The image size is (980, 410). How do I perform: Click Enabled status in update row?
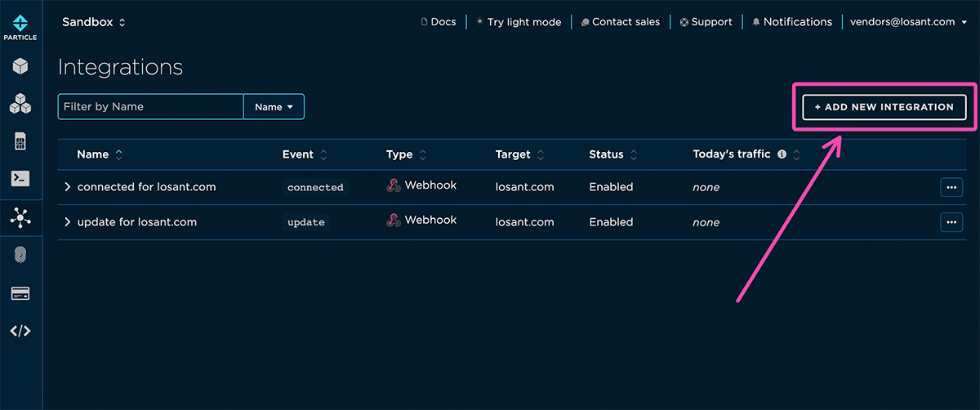click(x=611, y=222)
